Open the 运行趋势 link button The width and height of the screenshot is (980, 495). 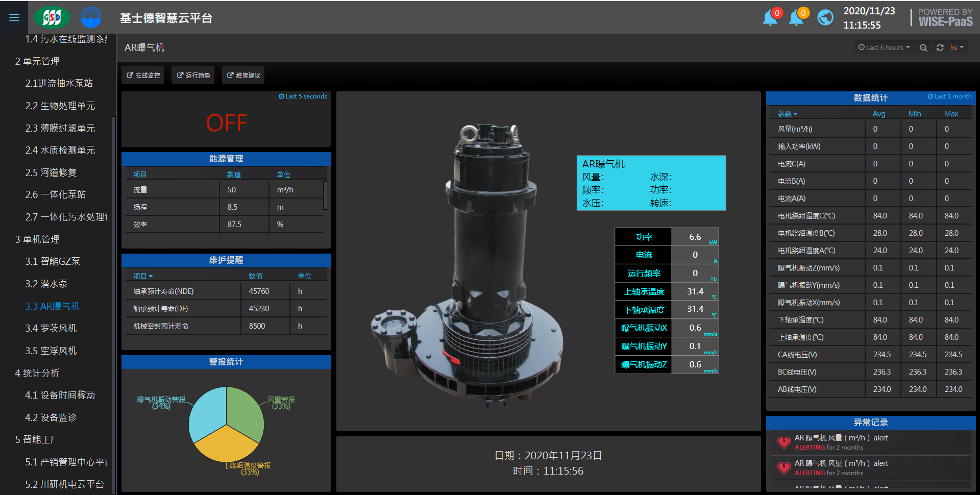click(193, 75)
